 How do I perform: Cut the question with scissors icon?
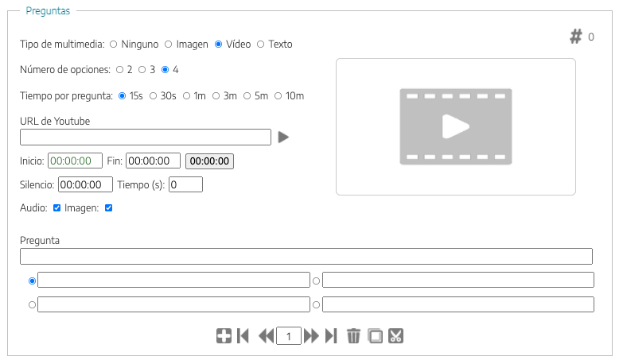(x=395, y=336)
